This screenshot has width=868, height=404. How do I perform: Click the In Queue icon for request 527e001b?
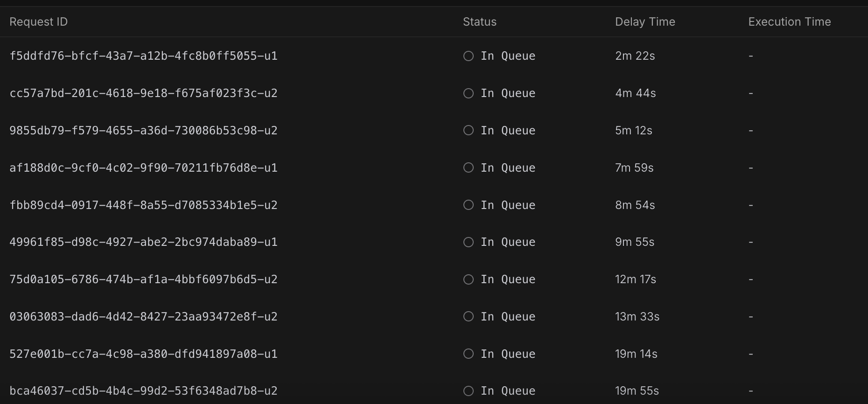(x=469, y=354)
